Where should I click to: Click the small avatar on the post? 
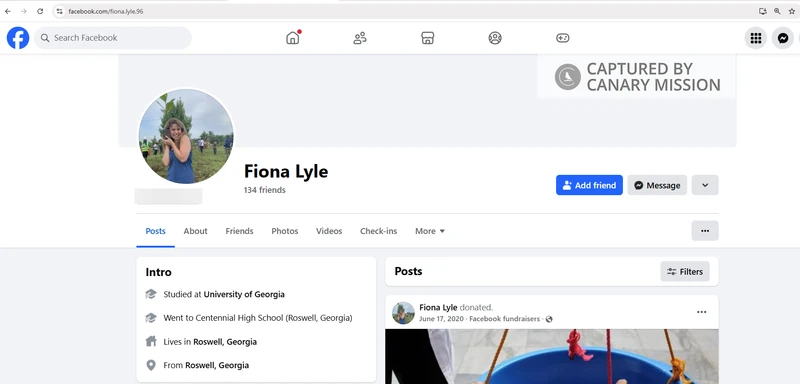403,313
